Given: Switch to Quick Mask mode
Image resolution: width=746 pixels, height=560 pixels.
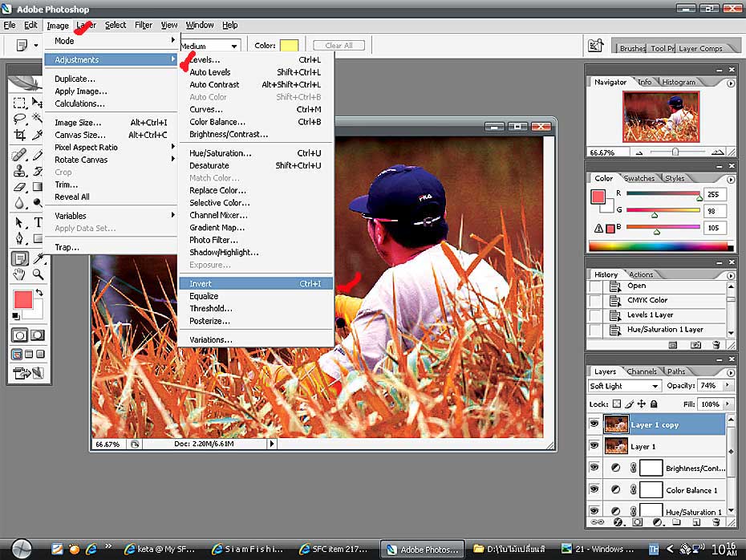Looking at the screenshot, I should (x=38, y=335).
